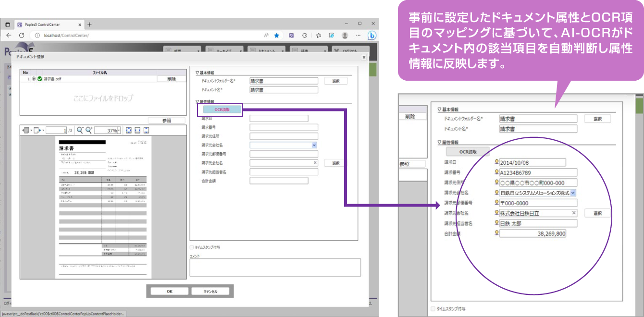Click 選択 beside 請求先会社名 in left dialog
644x317 pixels.
pyautogui.click(x=335, y=163)
